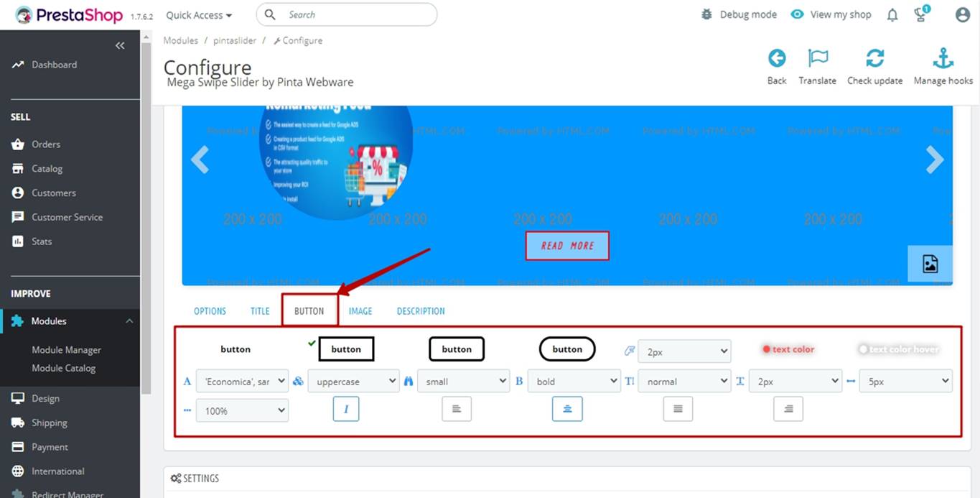Switch to the TITLE tab
The image size is (980, 498).
260,311
